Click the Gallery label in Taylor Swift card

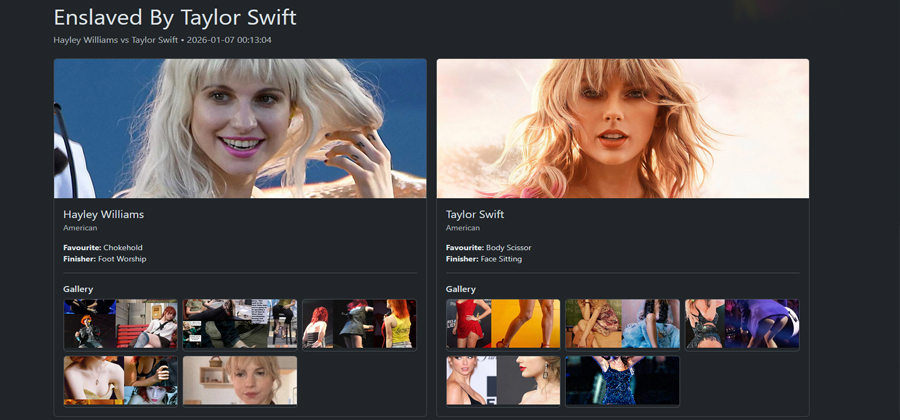461,289
